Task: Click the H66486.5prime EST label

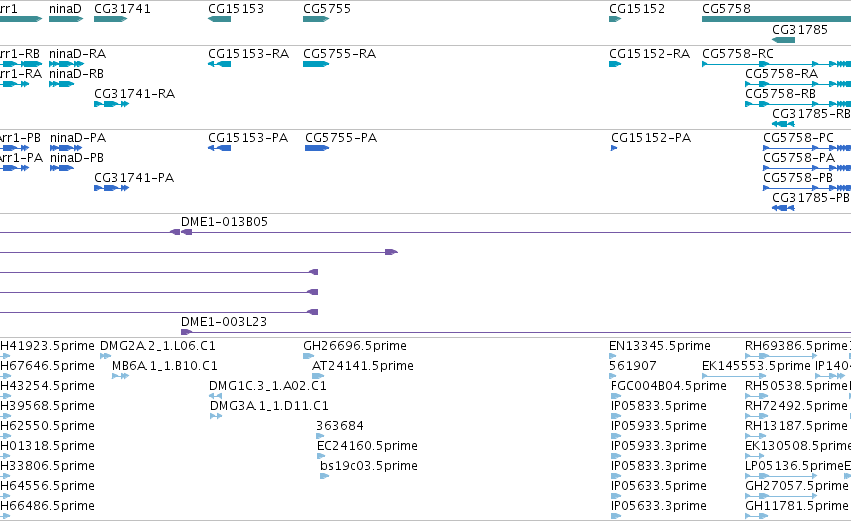Action: (48, 506)
